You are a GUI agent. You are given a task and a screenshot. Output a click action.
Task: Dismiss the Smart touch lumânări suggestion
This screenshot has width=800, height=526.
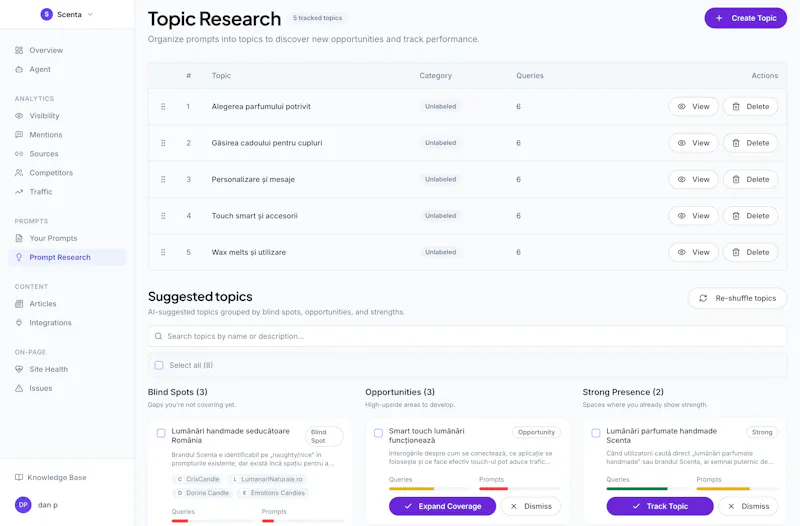tap(531, 506)
